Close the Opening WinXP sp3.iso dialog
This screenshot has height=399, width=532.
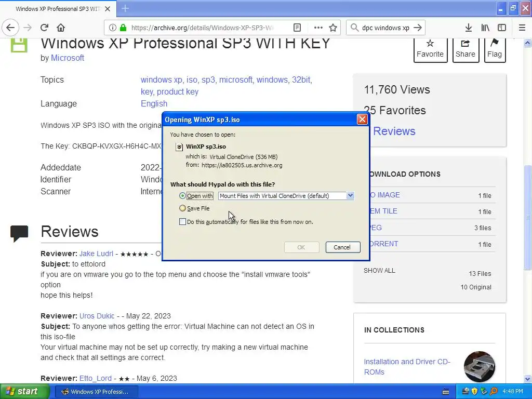pos(362,119)
